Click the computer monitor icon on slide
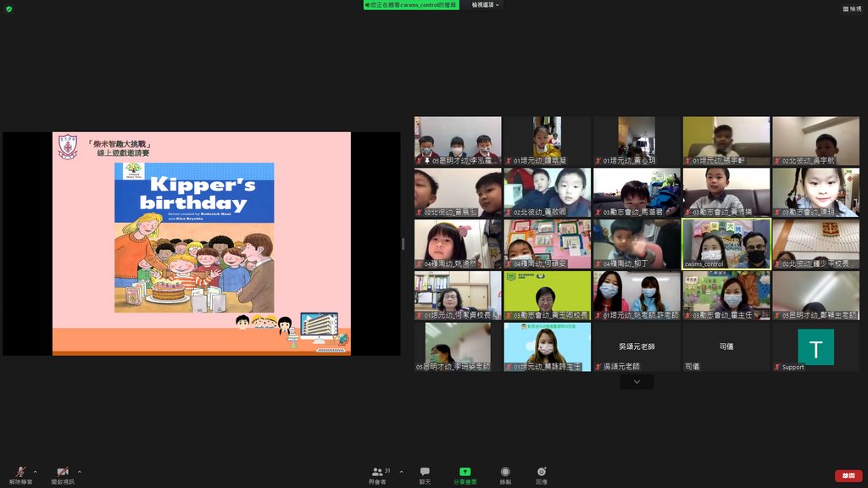The width and height of the screenshot is (868, 488). (x=318, y=326)
